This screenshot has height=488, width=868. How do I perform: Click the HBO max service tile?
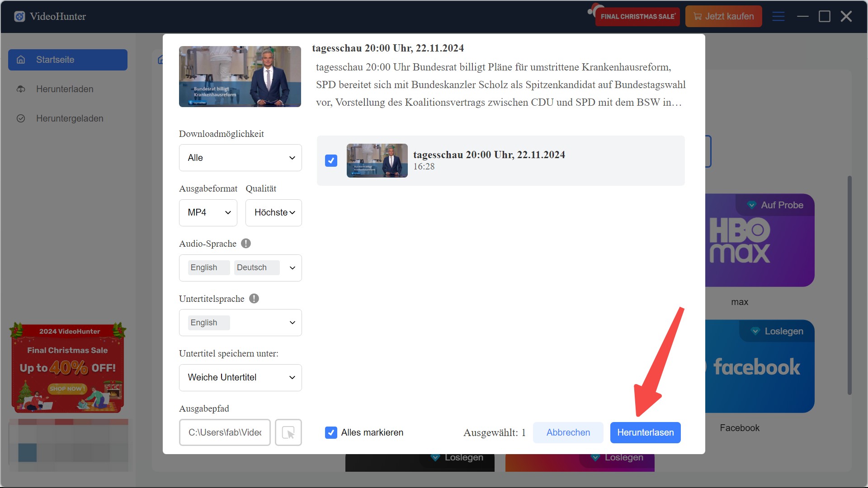tap(759, 240)
